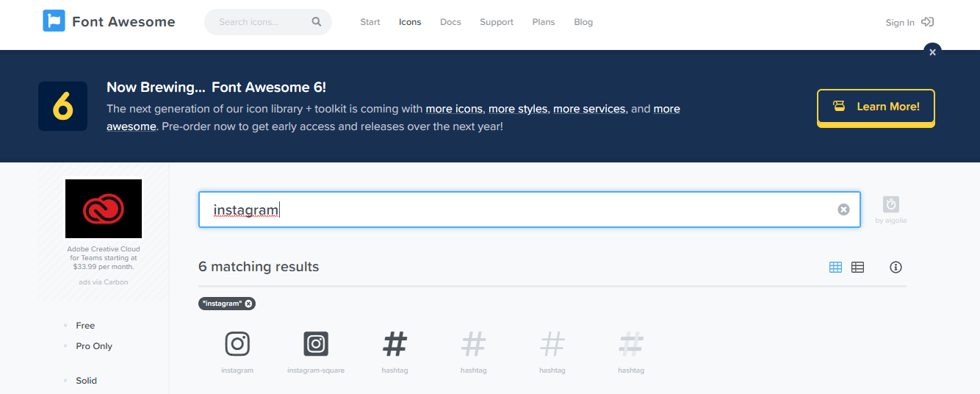Screen dimensions: 980x394
Task: Click the Sign In link
Action: (900, 23)
